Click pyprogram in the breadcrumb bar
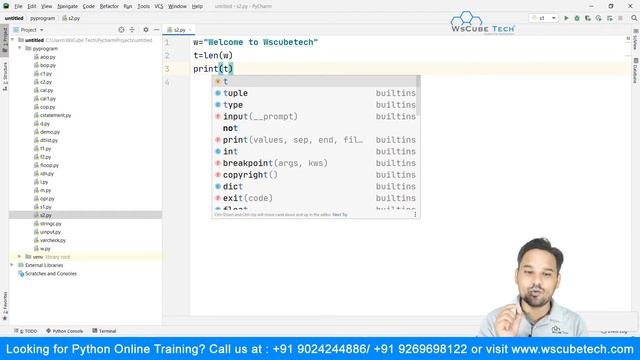Viewport: 640px width, 360px height. click(42, 18)
